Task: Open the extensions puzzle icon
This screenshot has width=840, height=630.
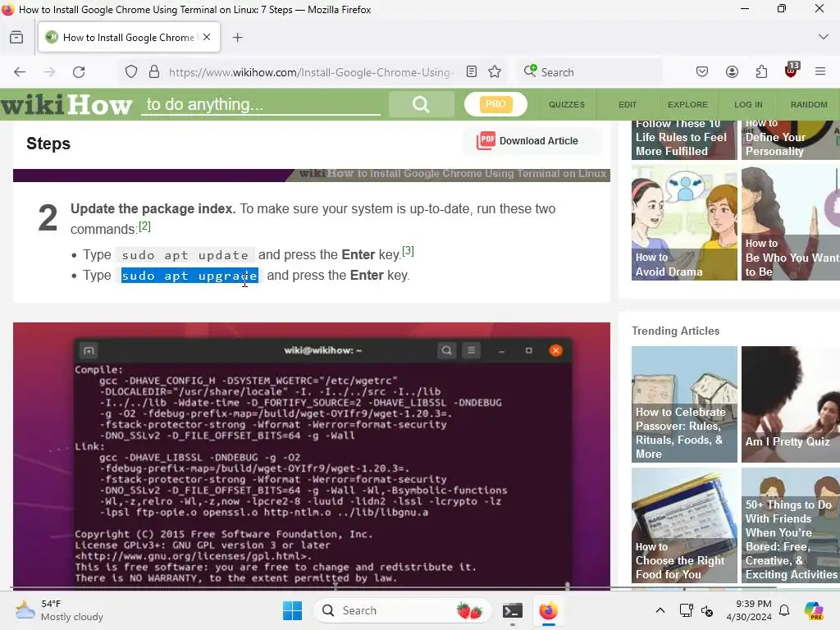Action: point(761,72)
